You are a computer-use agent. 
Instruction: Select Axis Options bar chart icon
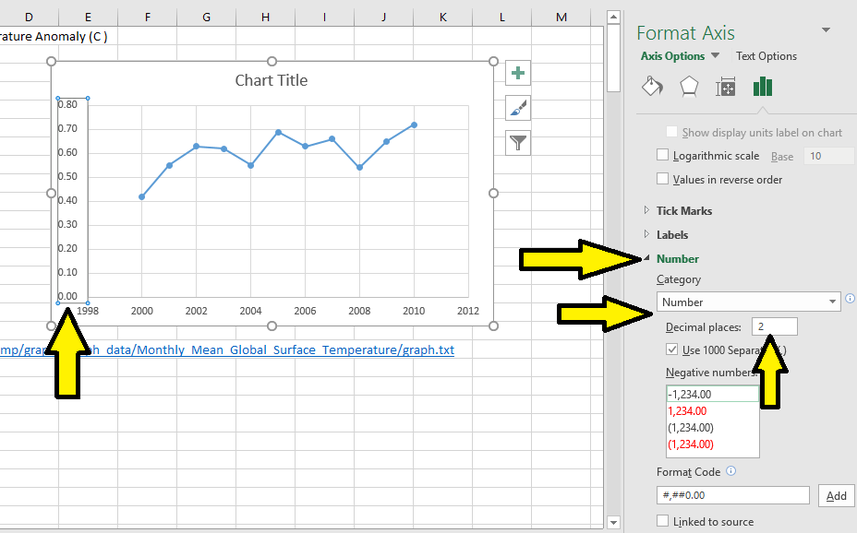(763, 87)
